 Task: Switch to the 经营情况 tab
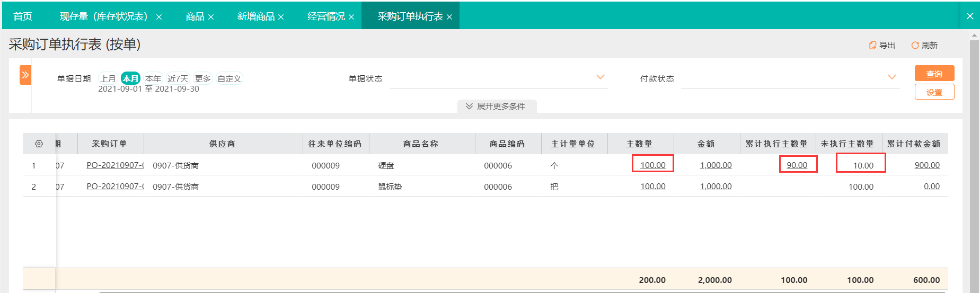tap(326, 16)
